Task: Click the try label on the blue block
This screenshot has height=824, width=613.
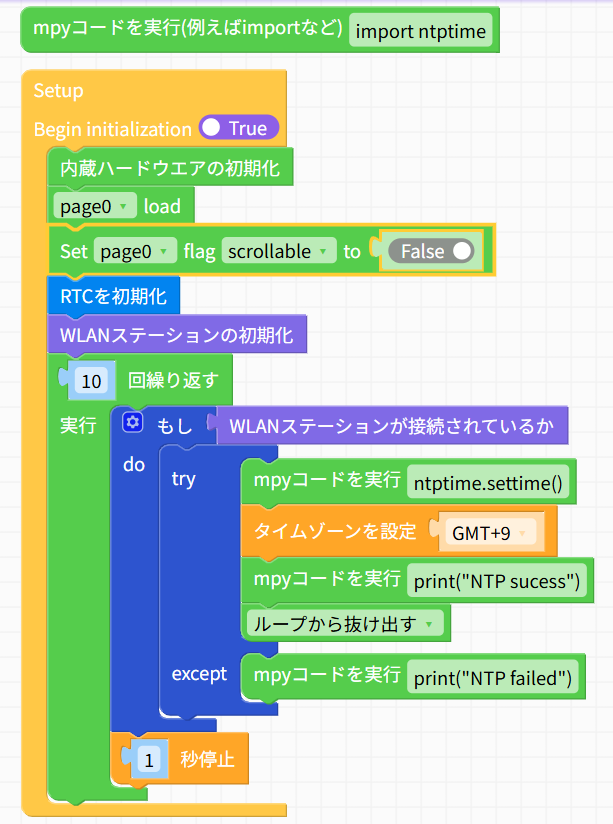Action: 183,479
